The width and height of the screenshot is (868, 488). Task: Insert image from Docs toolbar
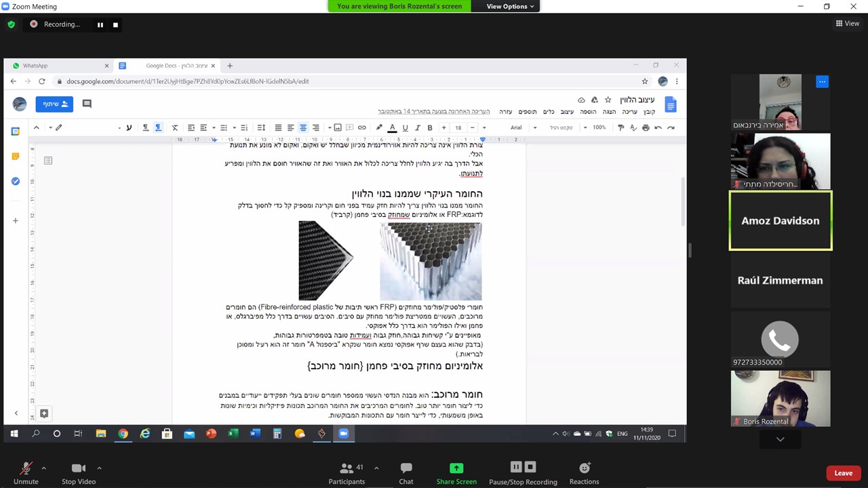(337, 127)
